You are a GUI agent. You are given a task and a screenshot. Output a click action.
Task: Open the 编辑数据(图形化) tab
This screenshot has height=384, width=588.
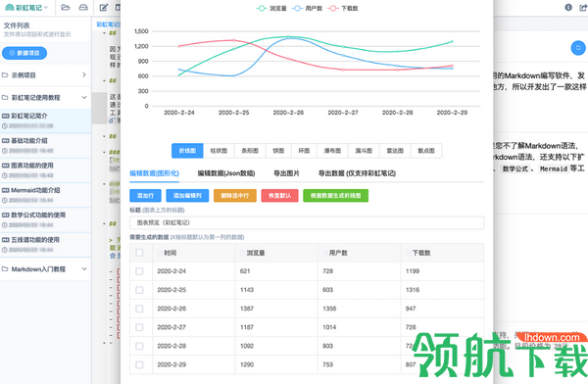click(154, 173)
